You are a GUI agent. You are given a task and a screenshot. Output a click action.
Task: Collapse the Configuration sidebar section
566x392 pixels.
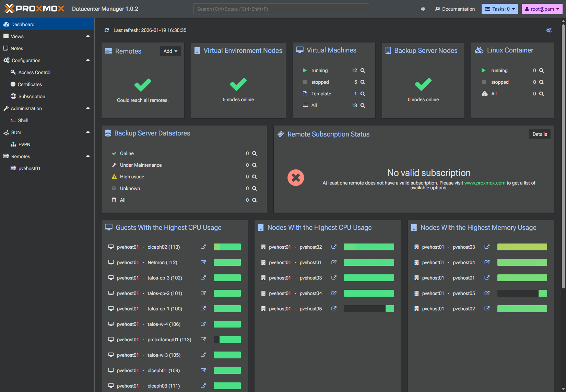coord(88,60)
